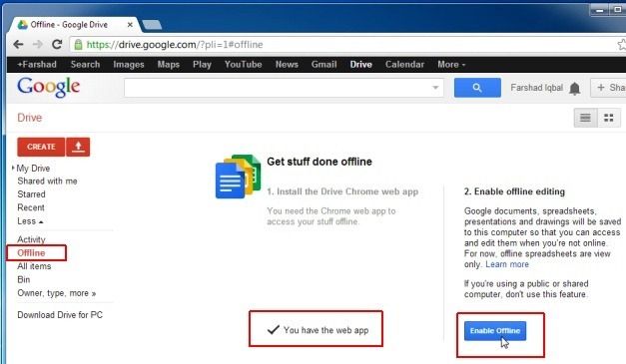Open Download Drive for PC link

tap(60, 315)
